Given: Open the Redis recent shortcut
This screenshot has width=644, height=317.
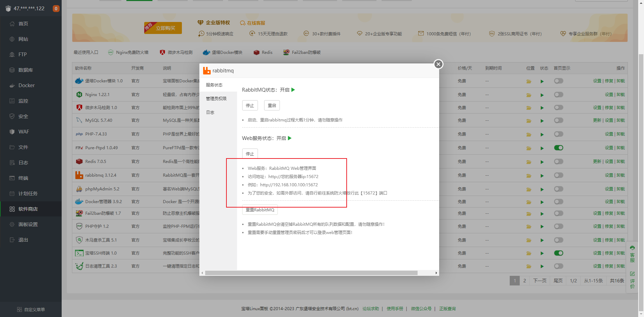Looking at the screenshot, I should [x=263, y=52].
